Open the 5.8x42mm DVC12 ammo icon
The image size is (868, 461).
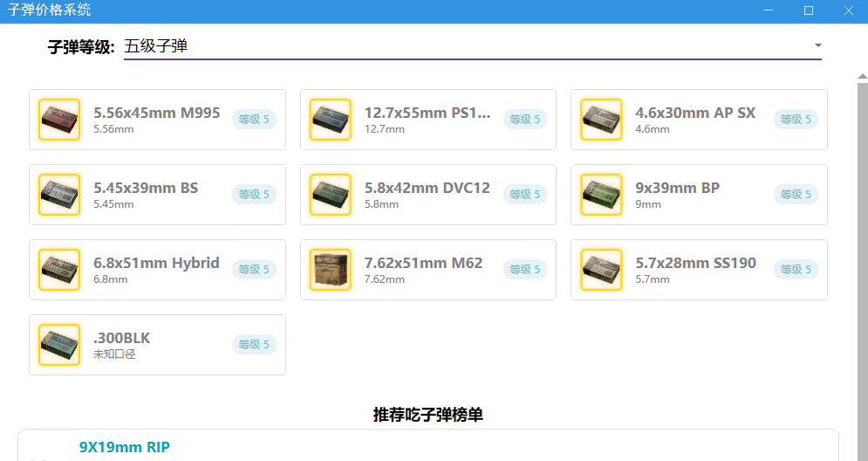331,195
